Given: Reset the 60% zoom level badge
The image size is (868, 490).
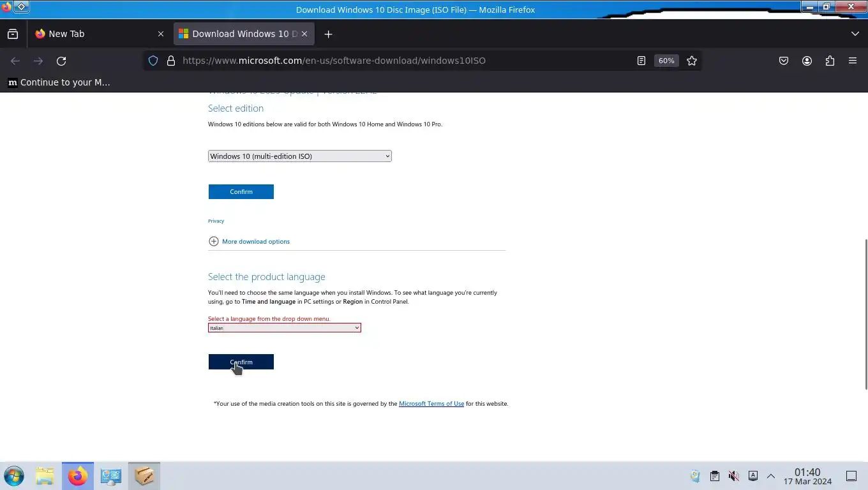Looking at the screenshot, I should point(666,61).
